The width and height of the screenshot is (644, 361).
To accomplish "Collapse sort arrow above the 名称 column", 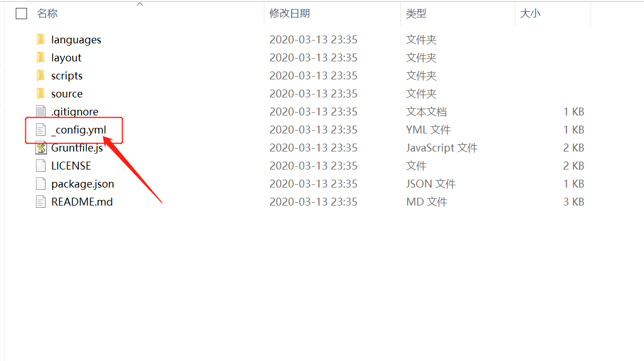I will [139, 4].
